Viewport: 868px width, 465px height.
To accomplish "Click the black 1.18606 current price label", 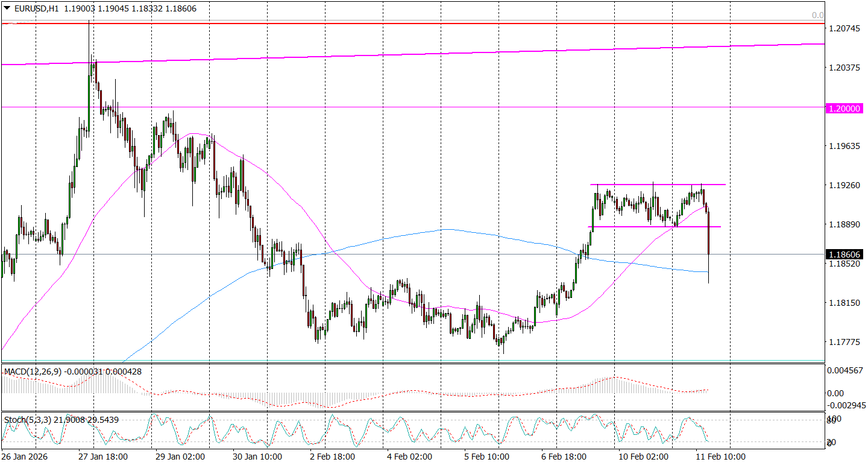I will tap(844, 255).
